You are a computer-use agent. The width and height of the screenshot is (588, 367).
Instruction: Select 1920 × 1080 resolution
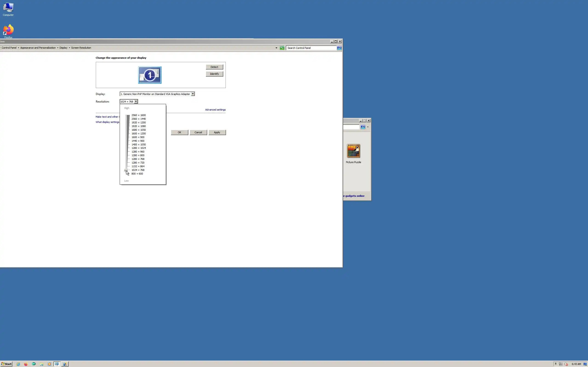coord(139,126)
